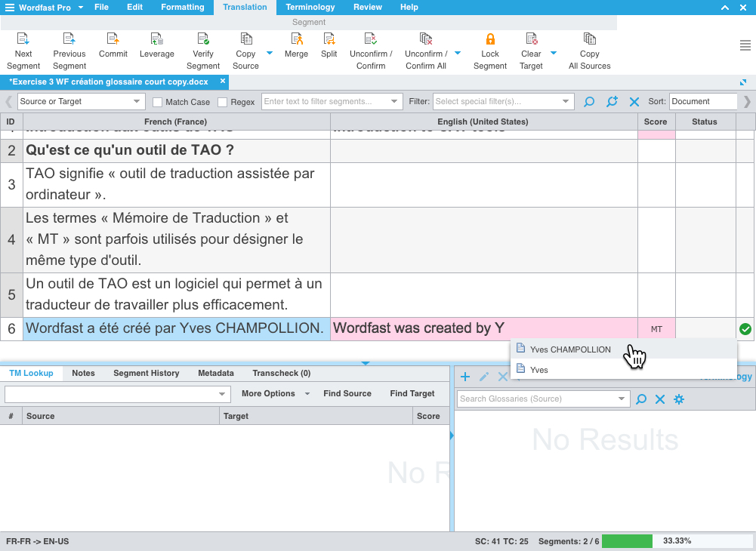Commit the current segment

[113, 39]
